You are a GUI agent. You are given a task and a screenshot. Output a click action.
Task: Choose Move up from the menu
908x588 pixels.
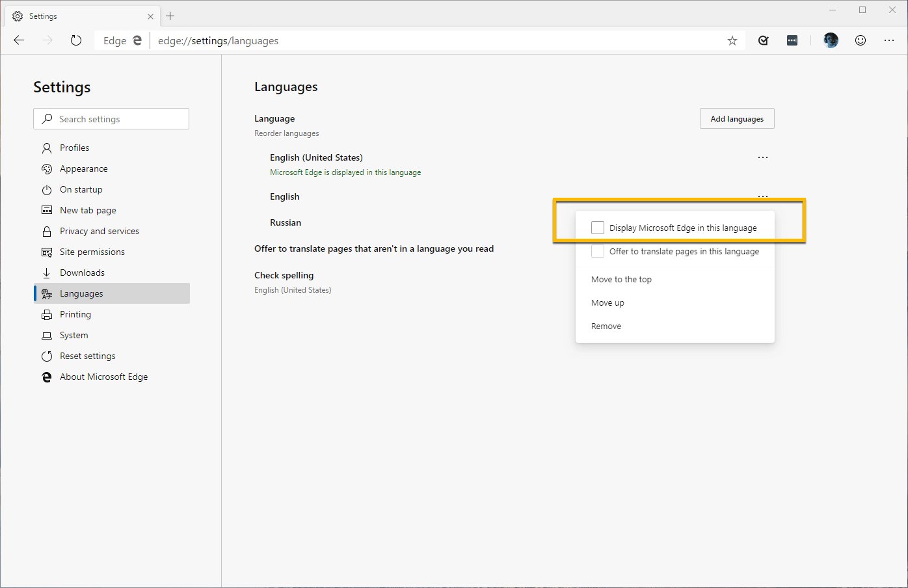(x=608, y=303)
